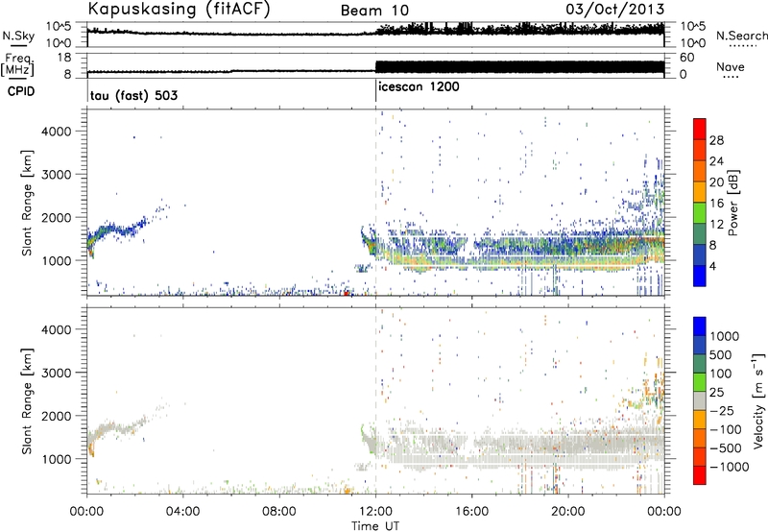Screen dimensions: 768x532
Task: Select the 'Freq. [MHz]' axis label
Action: (17, 64)
